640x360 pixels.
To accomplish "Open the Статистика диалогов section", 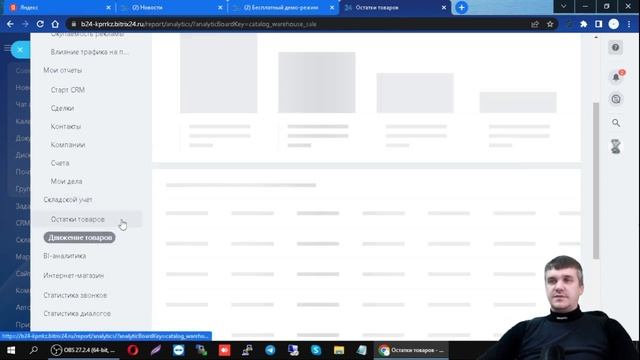I will (77, 313).
